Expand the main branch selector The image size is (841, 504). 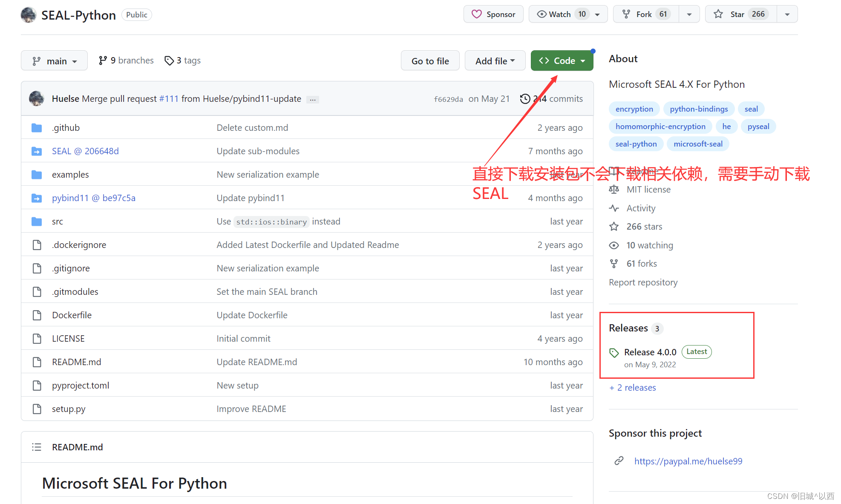[54, 60]
